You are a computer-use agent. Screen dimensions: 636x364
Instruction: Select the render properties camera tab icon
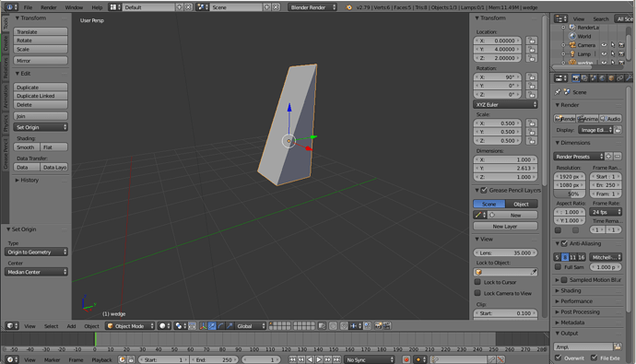(x=575, y=78)
